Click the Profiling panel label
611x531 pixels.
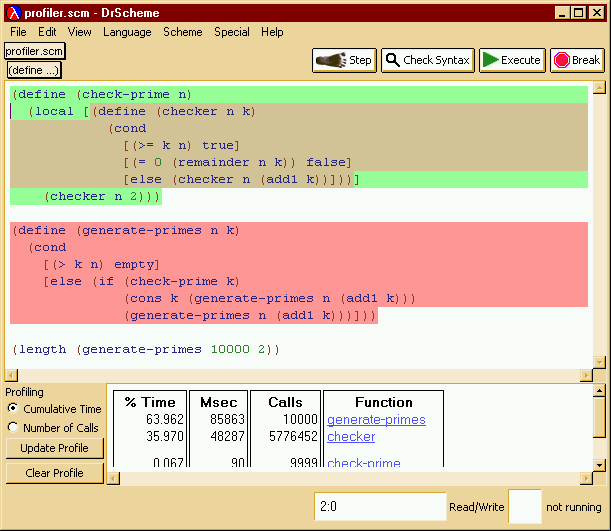pos(25,392)
